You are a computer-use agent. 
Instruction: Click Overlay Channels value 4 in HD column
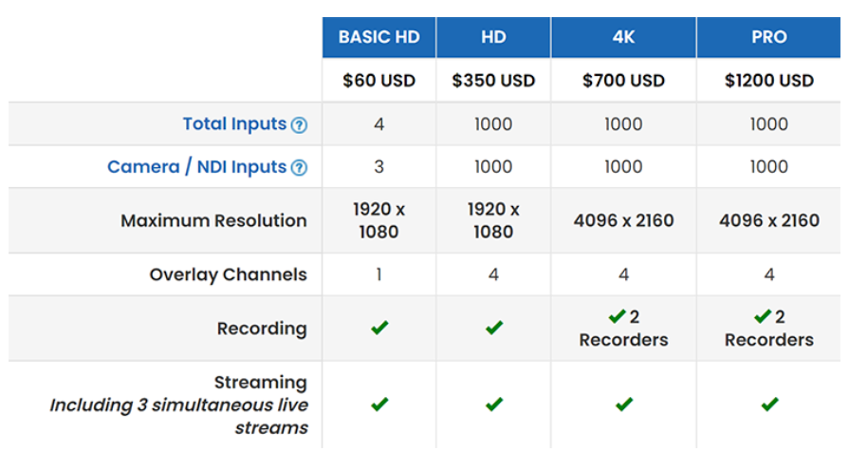(x=493, y=274)
